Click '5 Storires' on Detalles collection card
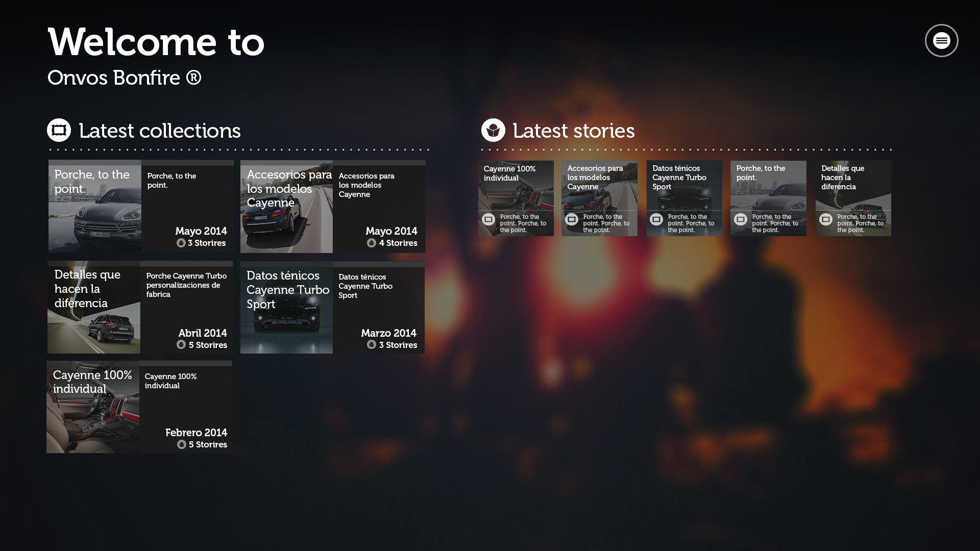The image size is (980, 551). point(208,345)
